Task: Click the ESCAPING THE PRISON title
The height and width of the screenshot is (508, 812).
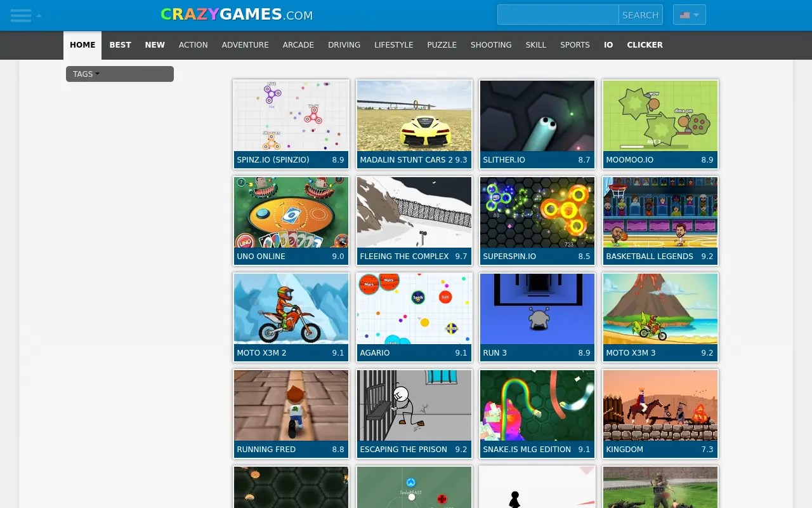Action: coord(403,450)
